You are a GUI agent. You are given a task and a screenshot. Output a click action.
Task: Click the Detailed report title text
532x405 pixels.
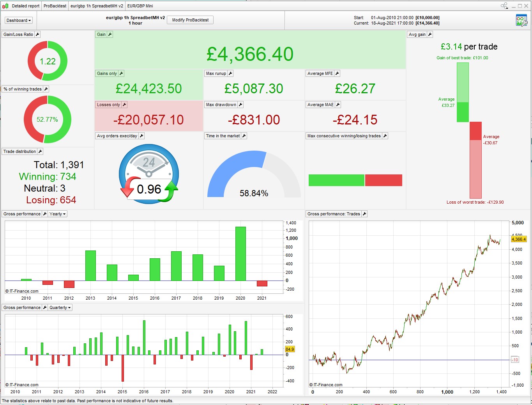tap(26, 6)
